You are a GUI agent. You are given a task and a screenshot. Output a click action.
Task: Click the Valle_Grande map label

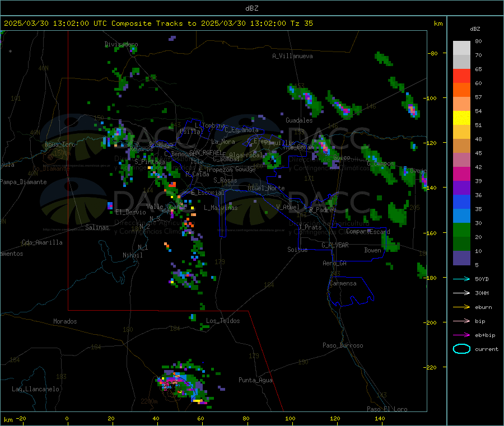coord(166,207)
